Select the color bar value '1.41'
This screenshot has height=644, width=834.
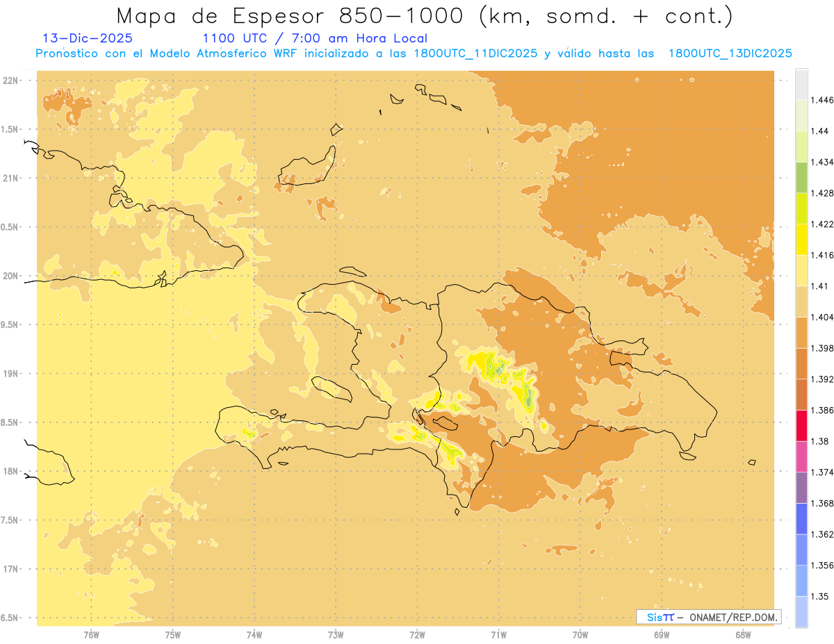(820, 286)
